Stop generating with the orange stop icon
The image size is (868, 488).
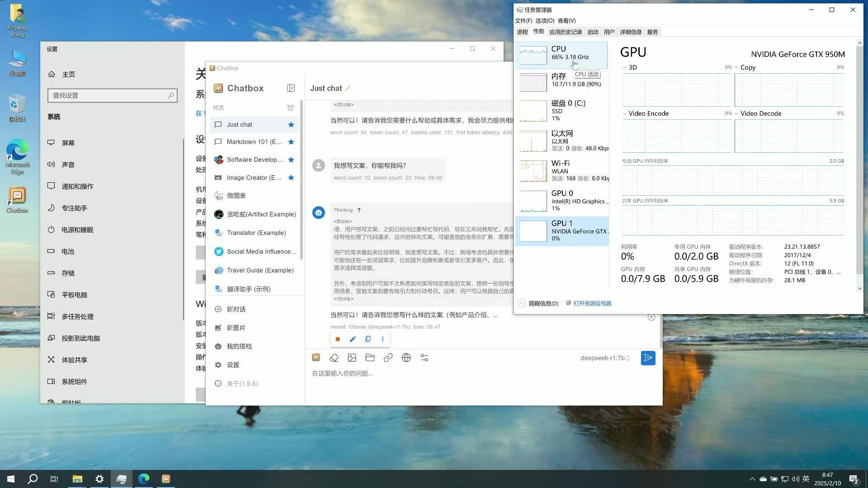coord(338,339)
